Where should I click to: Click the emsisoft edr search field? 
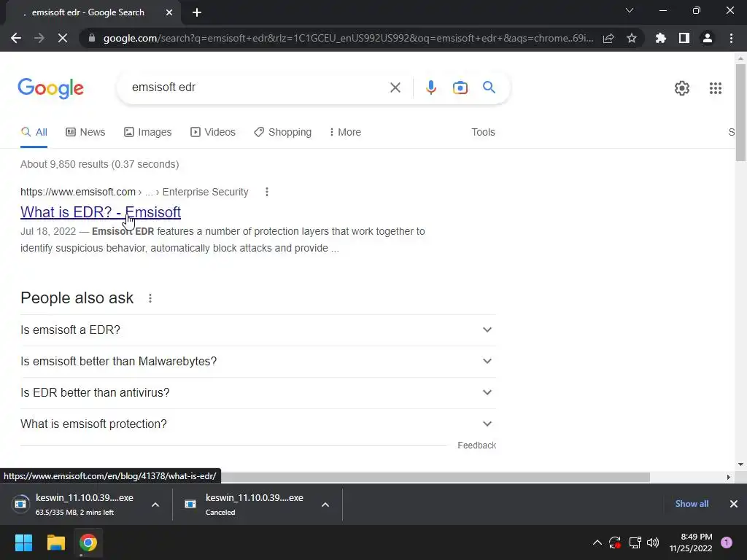(258, 87)
